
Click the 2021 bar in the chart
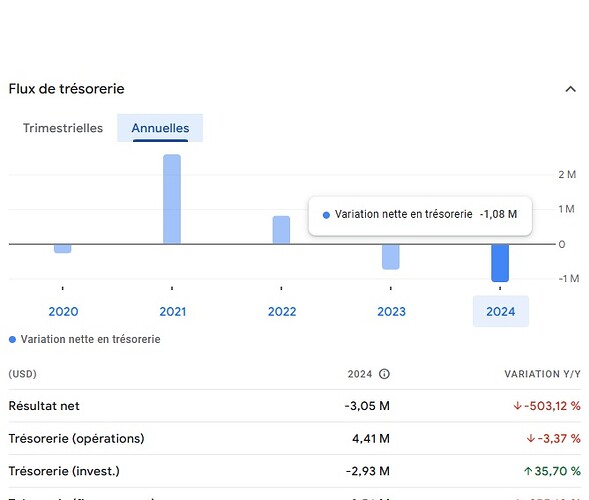(x=172, y=199)
